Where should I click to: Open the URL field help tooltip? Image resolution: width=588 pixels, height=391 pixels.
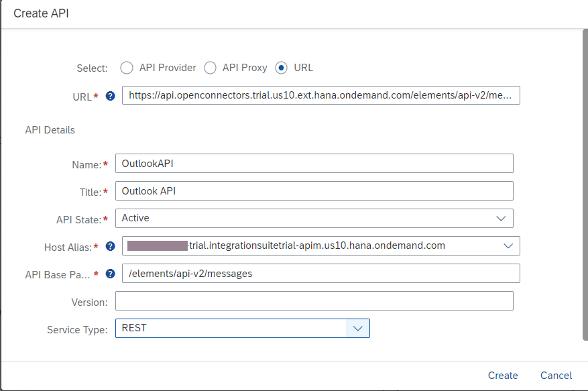click(110, 96)
